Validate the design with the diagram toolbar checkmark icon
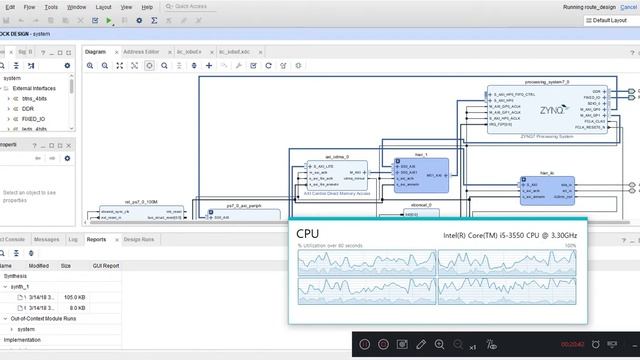Image resolution: width=640 pixels, height=360 pixels. [253, 66]
